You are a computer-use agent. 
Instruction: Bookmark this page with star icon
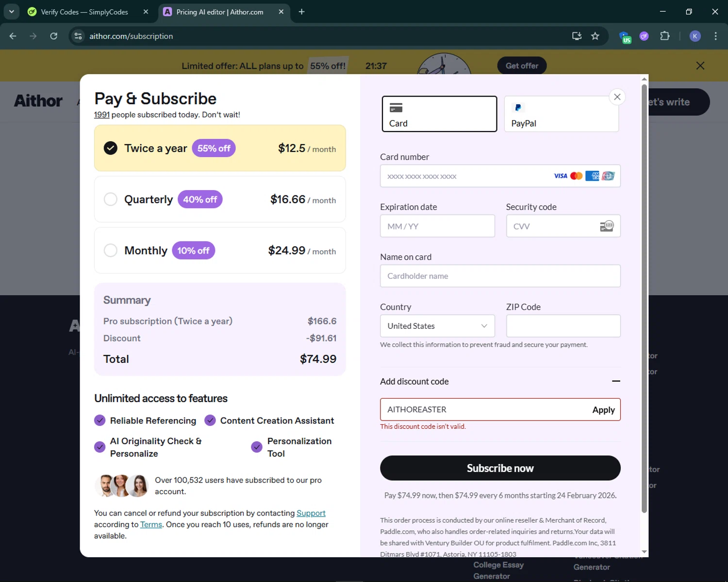pyautogui.click(x=595, y=36)
